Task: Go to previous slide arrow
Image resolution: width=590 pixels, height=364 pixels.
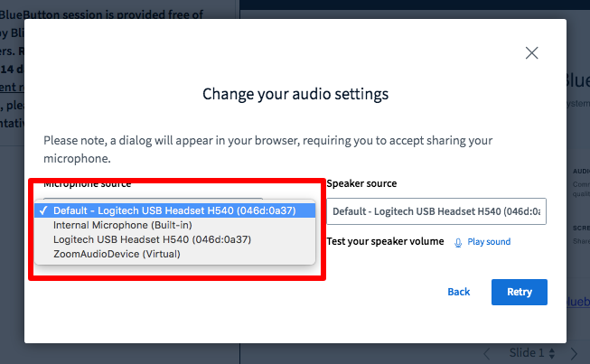Action: pos(486,353)
